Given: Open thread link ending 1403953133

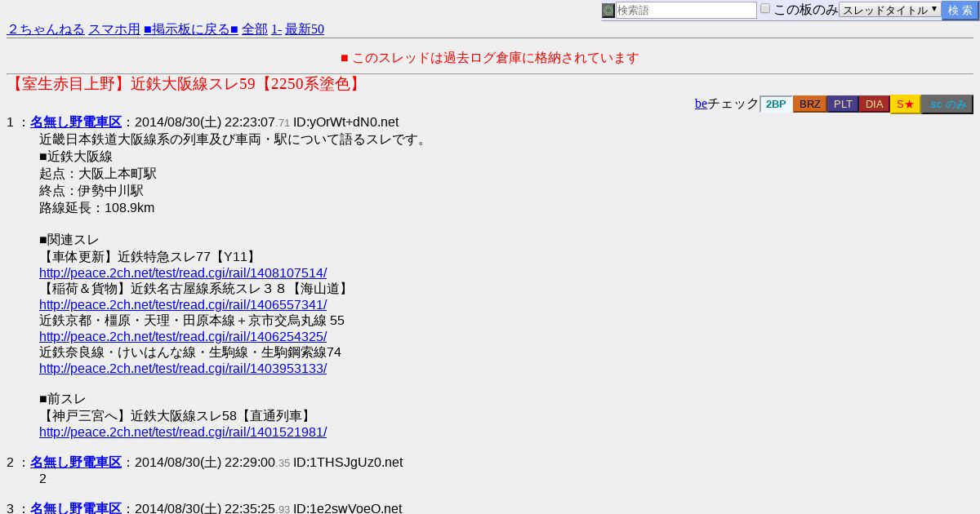Looking at the screenshot, I should 183,368.
